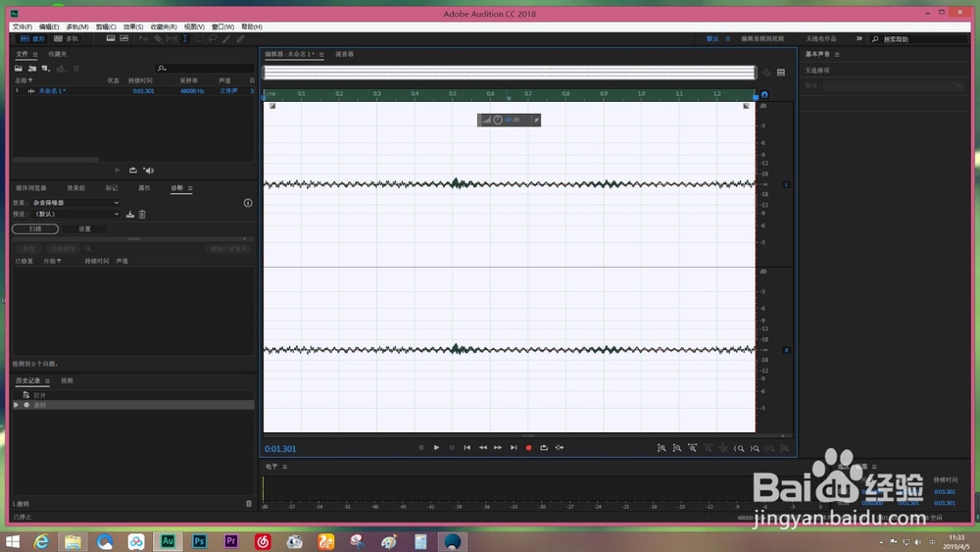The height and width of the screenshot is (552, 980).
Task: Open the 收藏夹(R) menu
Action: point(164,26)
